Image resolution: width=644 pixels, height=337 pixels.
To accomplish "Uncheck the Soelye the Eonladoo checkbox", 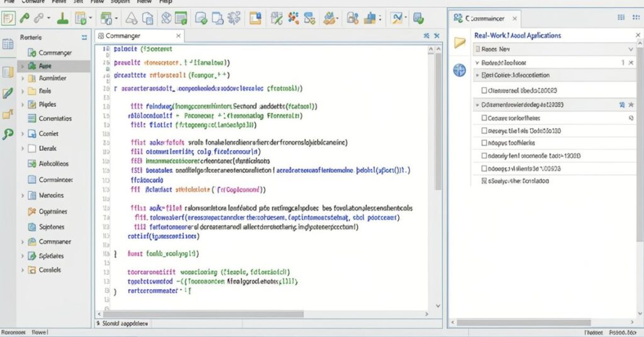I will 484,180.
